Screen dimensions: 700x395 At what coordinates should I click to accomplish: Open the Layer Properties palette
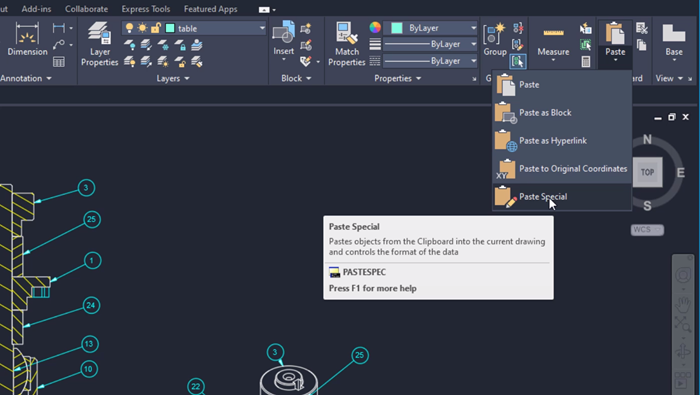tap(99, 44)
